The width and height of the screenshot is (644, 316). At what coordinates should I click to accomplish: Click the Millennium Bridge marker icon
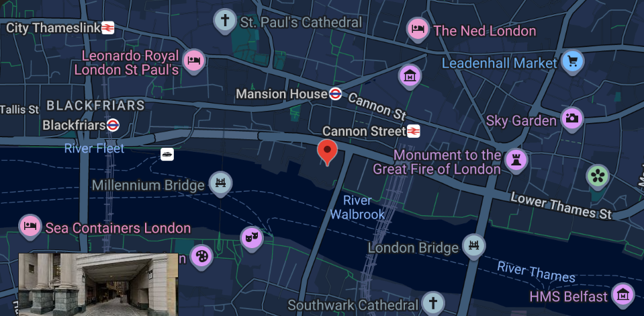pos(220,184)
